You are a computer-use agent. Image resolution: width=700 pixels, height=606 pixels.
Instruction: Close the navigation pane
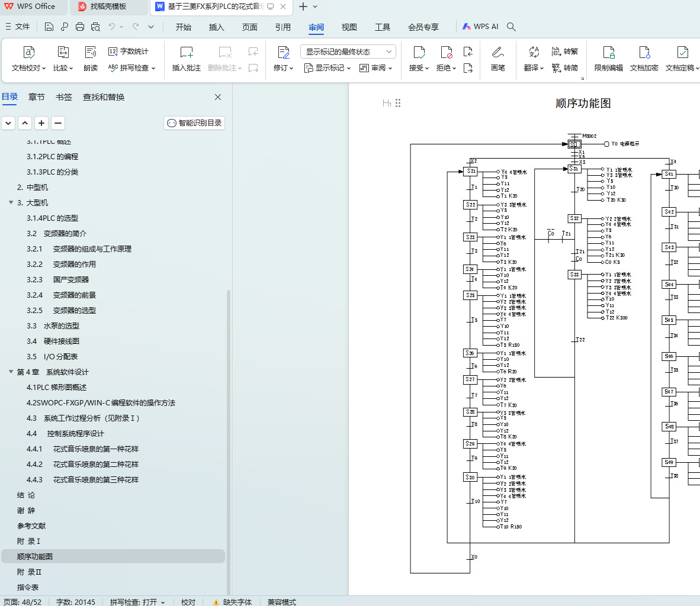tap(218, 97)
